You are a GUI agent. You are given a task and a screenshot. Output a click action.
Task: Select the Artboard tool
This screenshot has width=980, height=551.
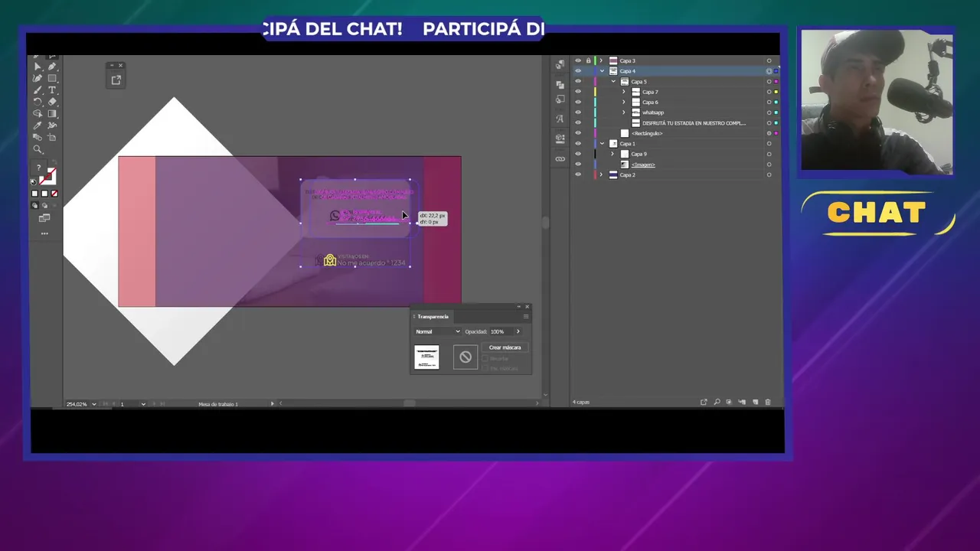52,137
